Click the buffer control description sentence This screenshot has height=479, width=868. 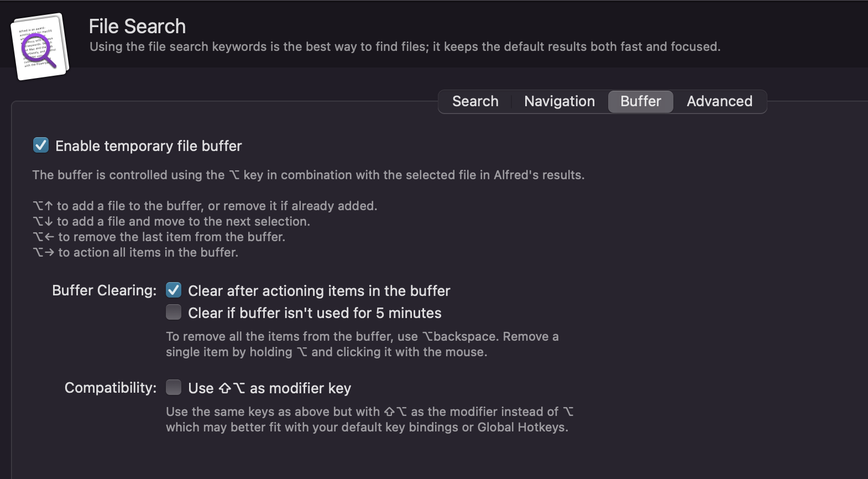[308, 175]
